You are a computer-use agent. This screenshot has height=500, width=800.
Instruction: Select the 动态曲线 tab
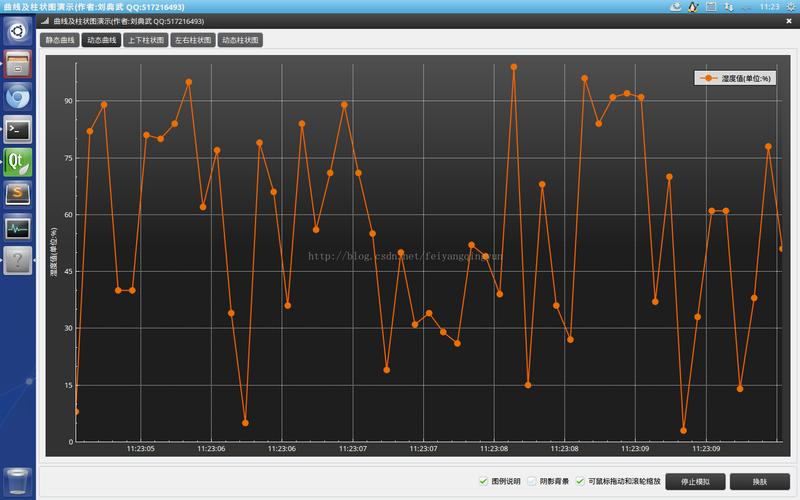click(101, 41)
